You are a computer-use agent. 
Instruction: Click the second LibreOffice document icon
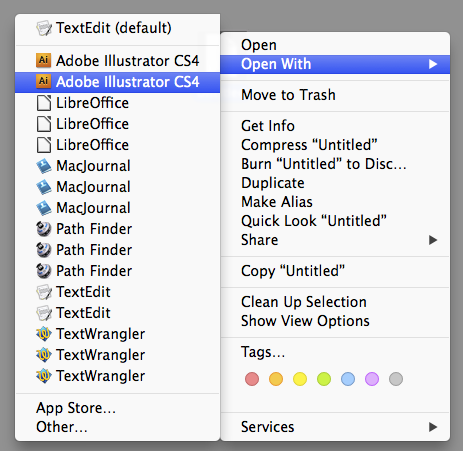coord(44,124)
